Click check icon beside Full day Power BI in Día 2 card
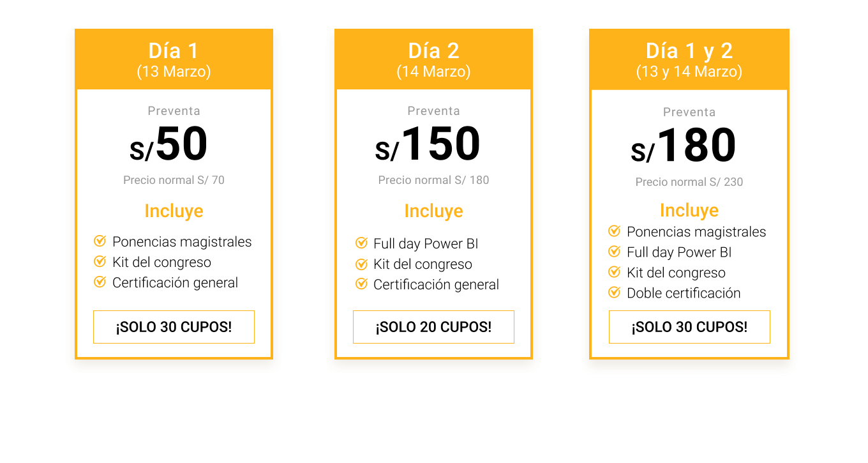Image resolution: width=868 pixels, height=463 pixels. tap(361, 243)
